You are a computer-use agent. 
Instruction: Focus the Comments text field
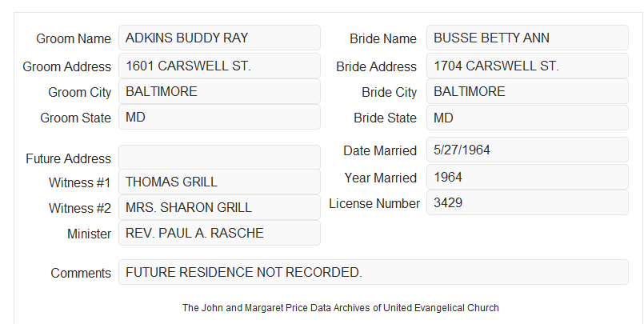click(x=374, y=272)
